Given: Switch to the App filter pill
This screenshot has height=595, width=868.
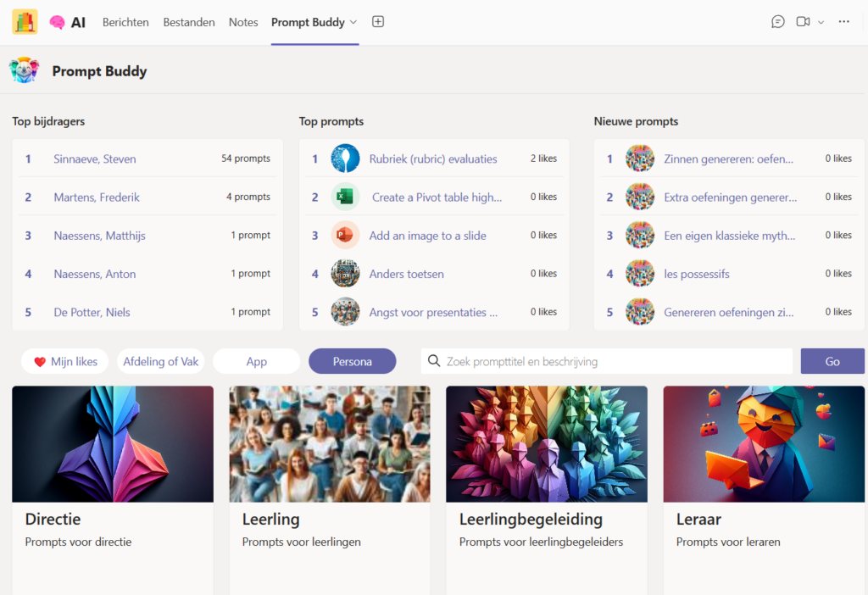Looking at the screenshot, I should click(256, 361).
